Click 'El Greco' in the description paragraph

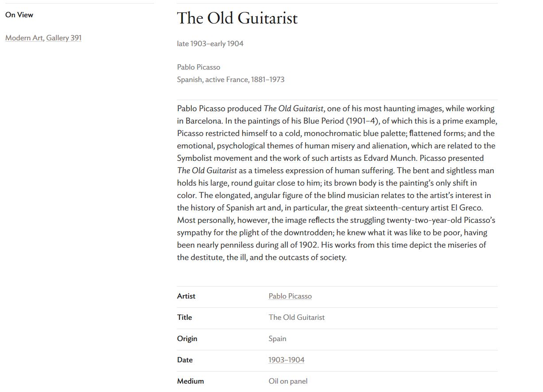click(x=466, y=208)
